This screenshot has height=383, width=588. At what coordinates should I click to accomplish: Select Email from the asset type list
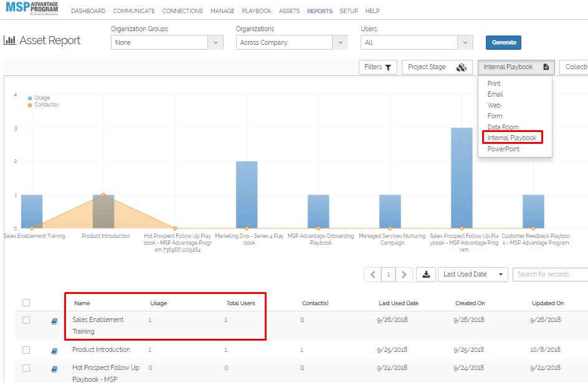pyautogui.click(x=495, y=95)
